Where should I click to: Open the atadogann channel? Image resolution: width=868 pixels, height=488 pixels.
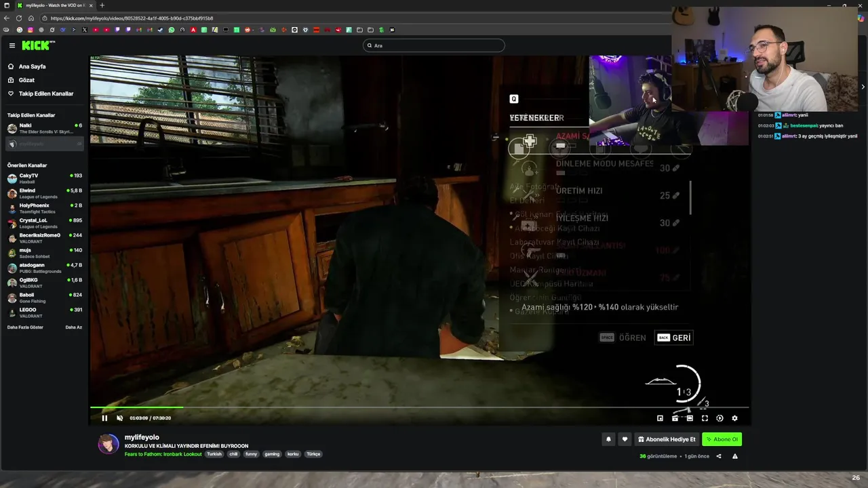44,268
